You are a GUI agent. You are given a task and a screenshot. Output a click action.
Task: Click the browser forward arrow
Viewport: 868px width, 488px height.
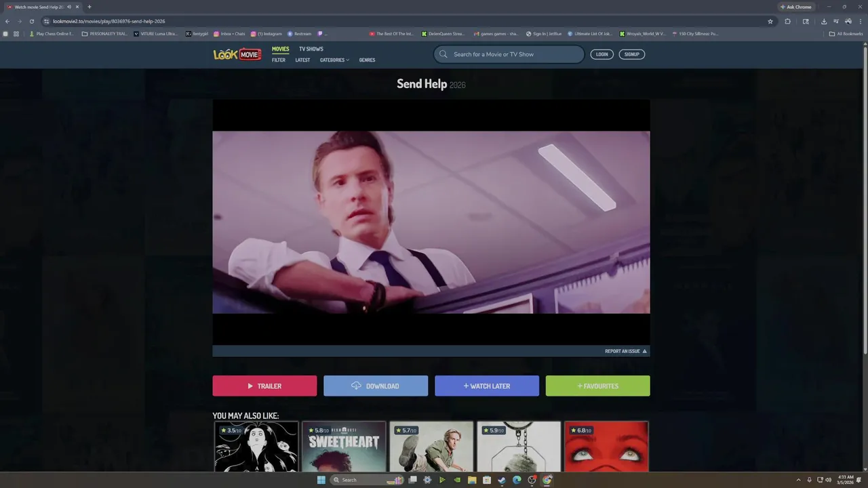[x=19, y=21]
